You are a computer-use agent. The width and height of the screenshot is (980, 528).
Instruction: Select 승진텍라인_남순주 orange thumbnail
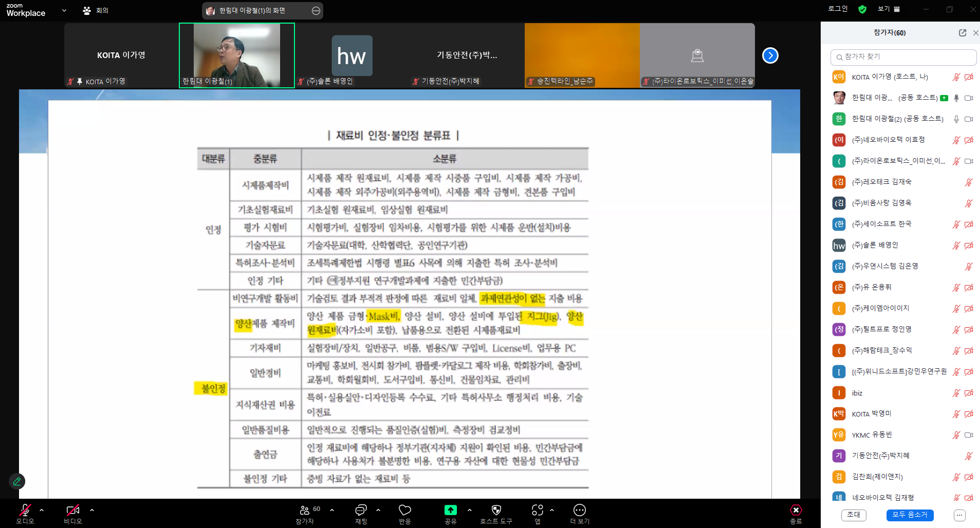point(582,55)
